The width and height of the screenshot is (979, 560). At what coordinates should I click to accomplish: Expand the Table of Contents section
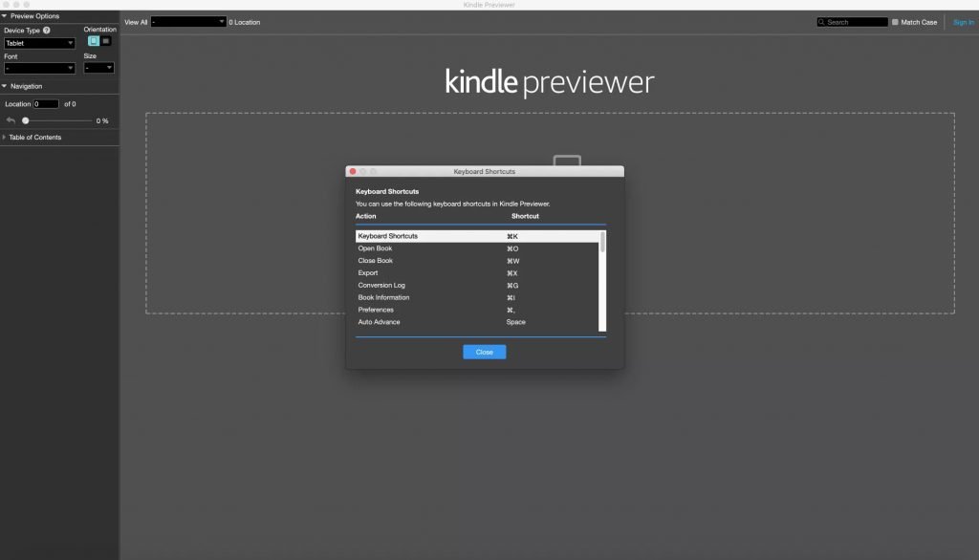pos(4,138)
